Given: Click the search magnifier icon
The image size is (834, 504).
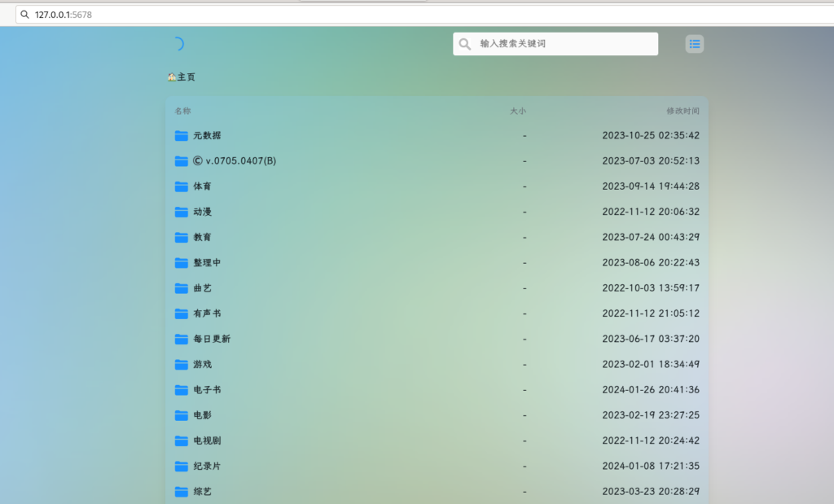Looking at the screenshot, I should [465, 44].
